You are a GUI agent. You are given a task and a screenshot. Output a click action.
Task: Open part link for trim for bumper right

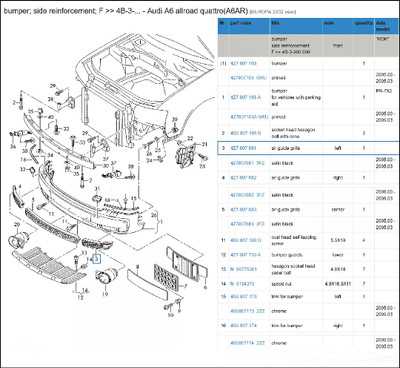pyautogui.click(x=244, y=325)
